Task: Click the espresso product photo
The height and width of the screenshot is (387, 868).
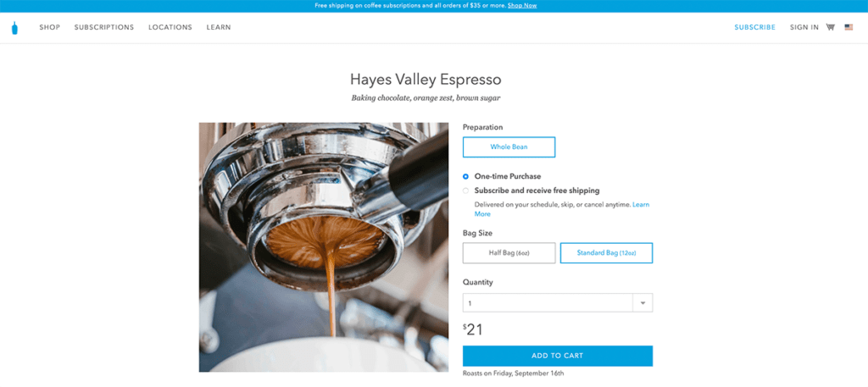Action: [324, 247]
